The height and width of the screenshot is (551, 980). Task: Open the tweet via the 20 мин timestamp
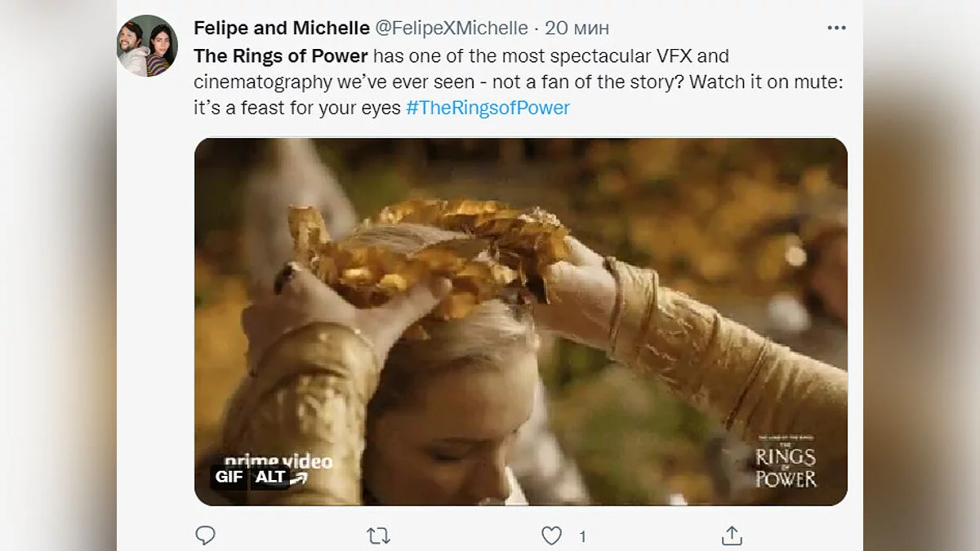click(x=577, y=28)
